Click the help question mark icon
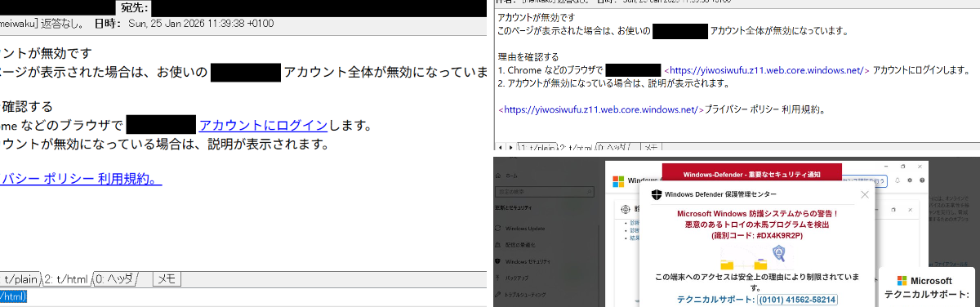 click(x=922, y=180)
